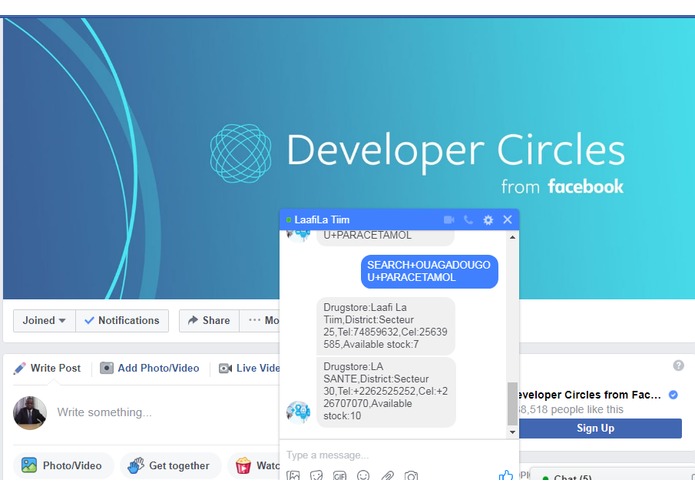The width and height of the screenshot is (695, 494).
Task: Click the chat scroll down arrow
Action: (512, 432)
